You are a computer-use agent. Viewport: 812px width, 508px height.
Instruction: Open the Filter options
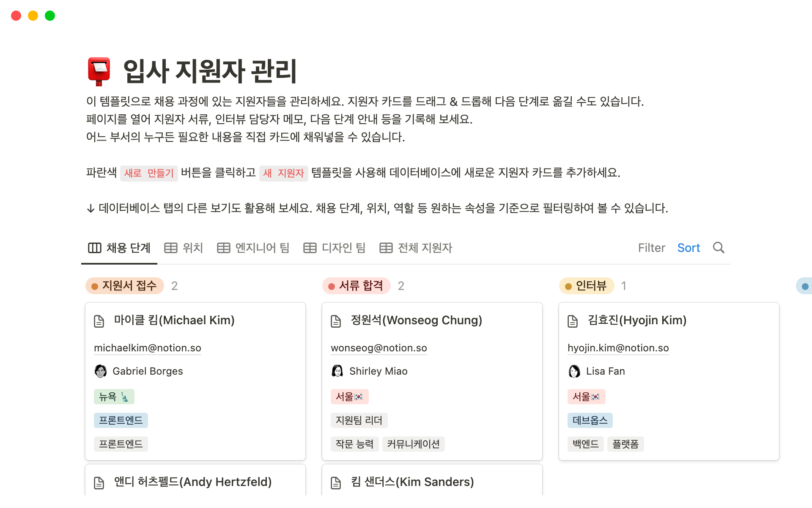651,248
